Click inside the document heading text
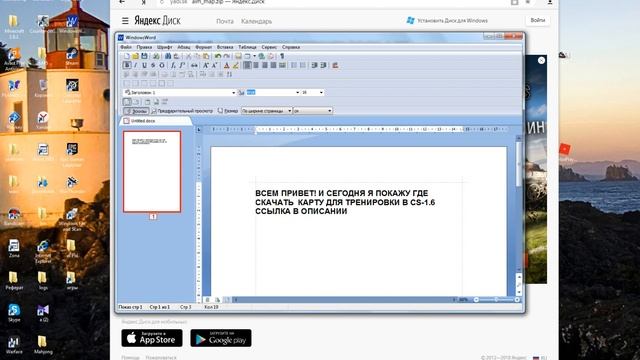This screenshot has height=360, width=640. point(345,202)
